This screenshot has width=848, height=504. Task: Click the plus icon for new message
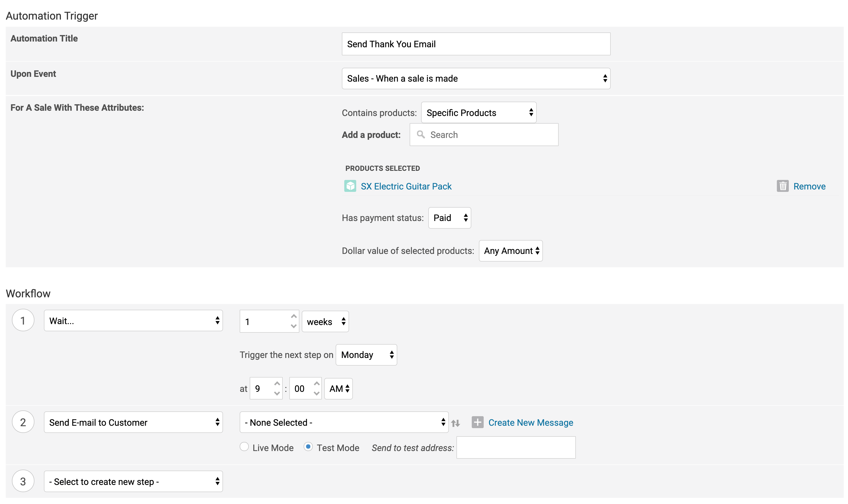(477, 422)
